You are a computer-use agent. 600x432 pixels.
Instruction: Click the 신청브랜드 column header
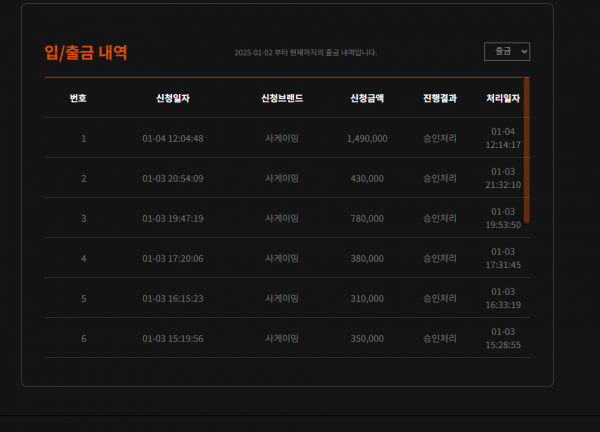click(282, 98)
